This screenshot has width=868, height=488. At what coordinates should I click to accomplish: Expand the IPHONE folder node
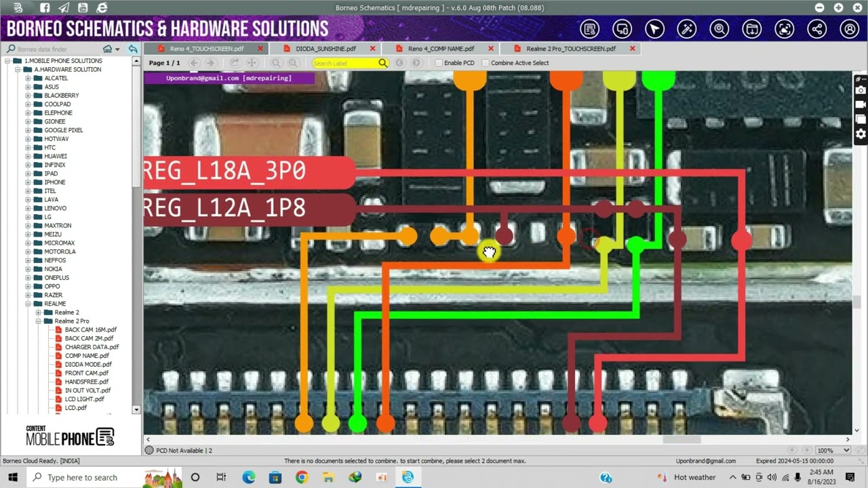coord(28,182)
